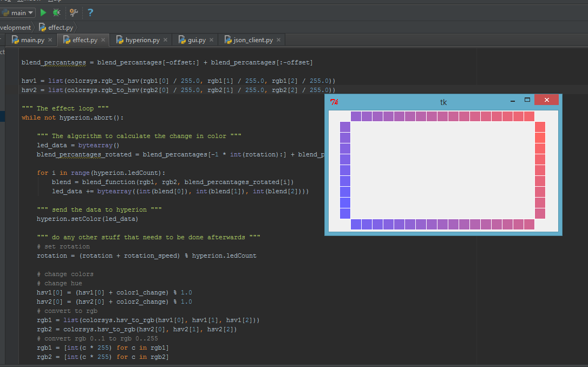
Task: Click the 'hsv2[0] = (hsv2[0] + color2_change)' line
Action: click(x=114, y=302)
